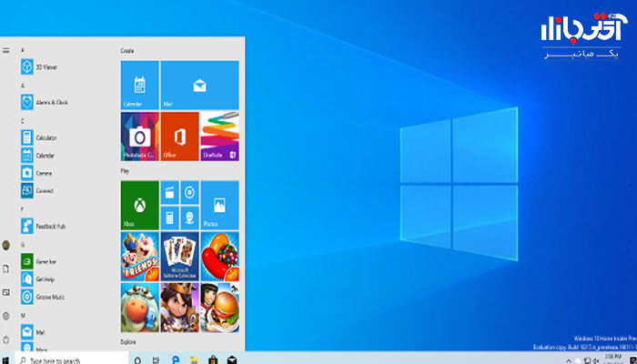
Task: Click the Power button in Start
Action: (x=6, y=339)
